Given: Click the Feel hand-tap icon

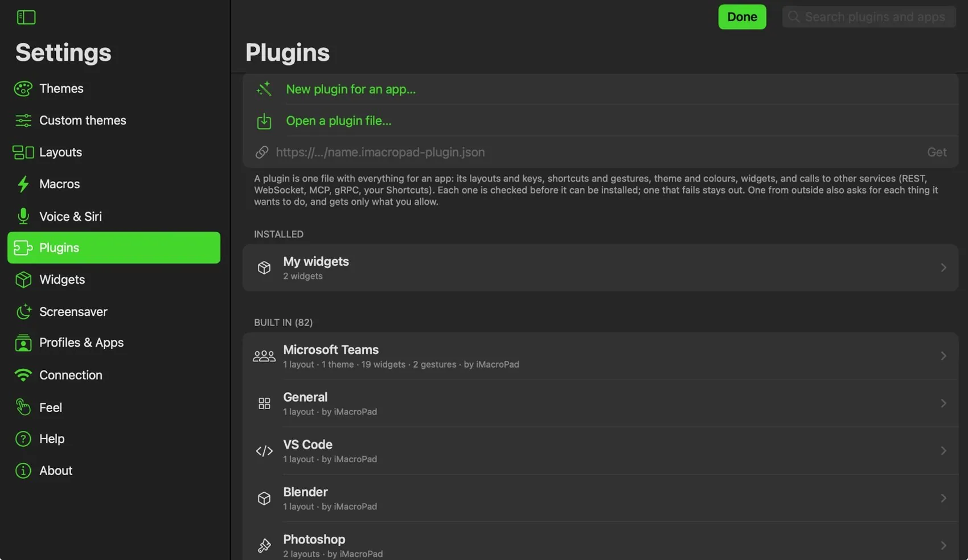Looking at the screenshot, I should tap(23, 407).
